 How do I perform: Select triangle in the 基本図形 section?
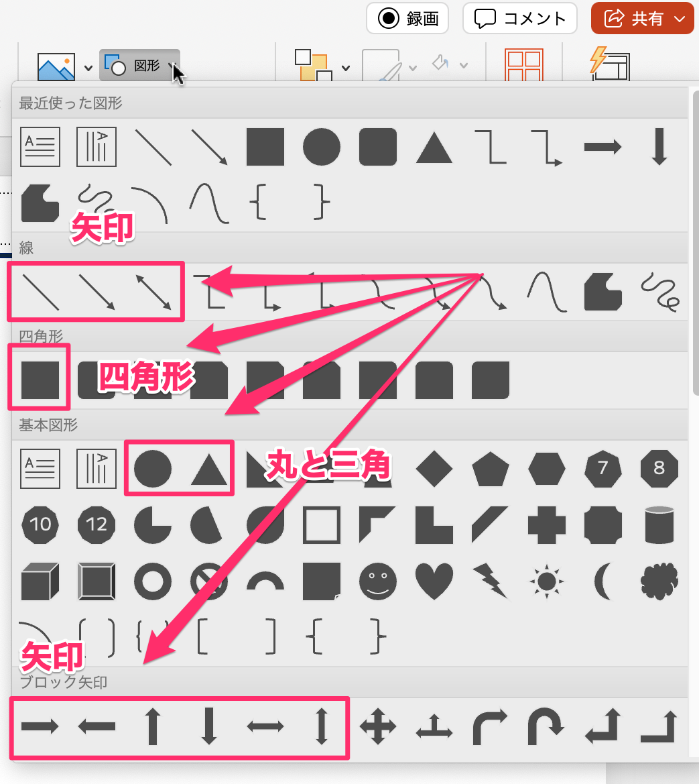coord(209,469)
